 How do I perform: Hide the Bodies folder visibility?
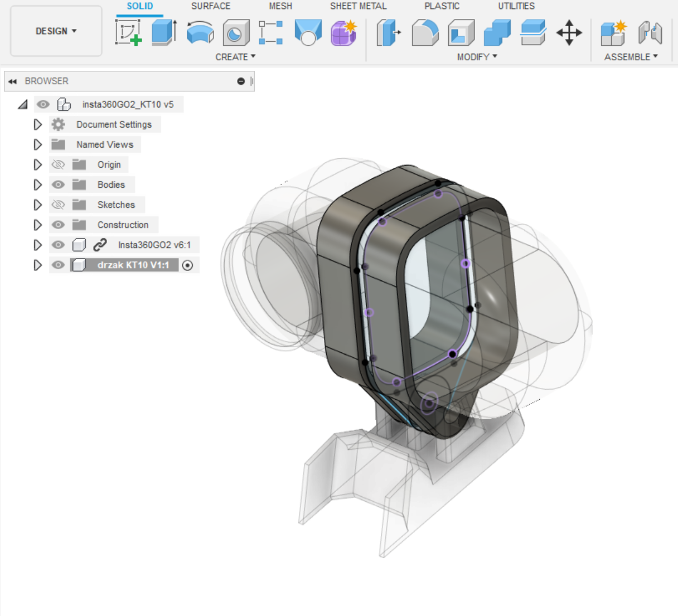(59, 185)
